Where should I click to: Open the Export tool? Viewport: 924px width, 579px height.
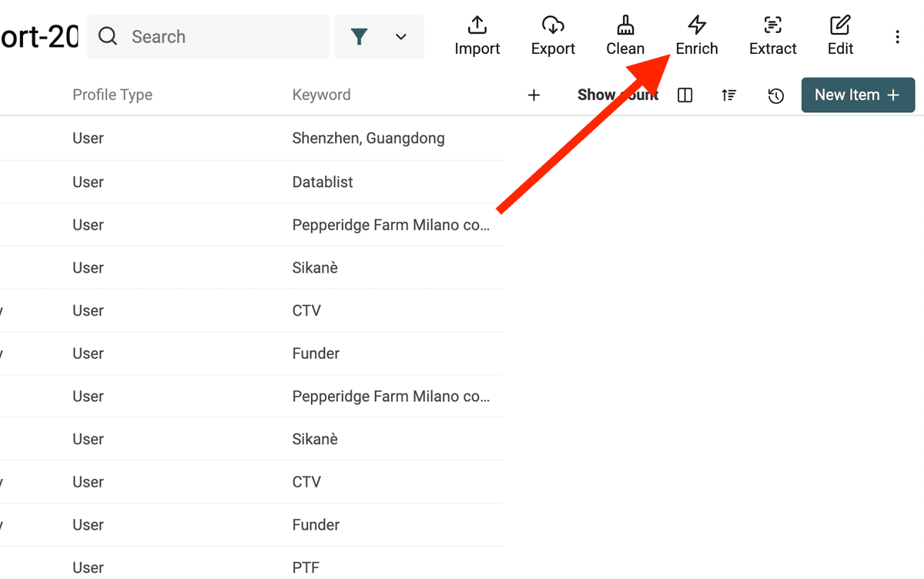coord(553,36)
